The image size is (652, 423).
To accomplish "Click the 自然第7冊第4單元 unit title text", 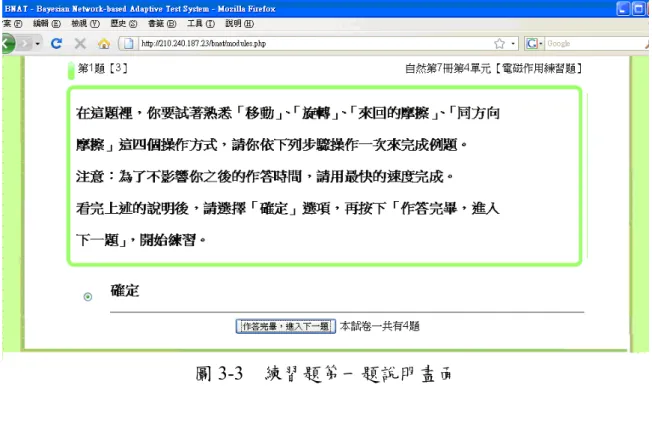I will click(x=493, y=68).
